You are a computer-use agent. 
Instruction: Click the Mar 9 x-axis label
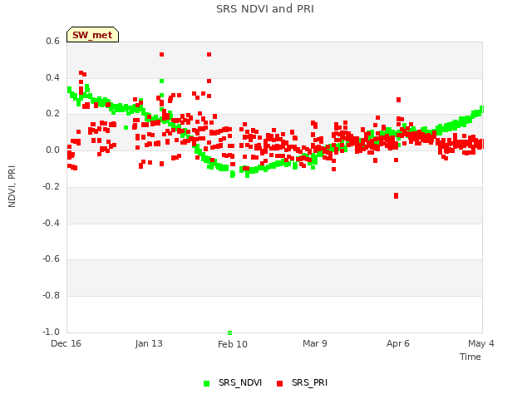pos(315,343)
